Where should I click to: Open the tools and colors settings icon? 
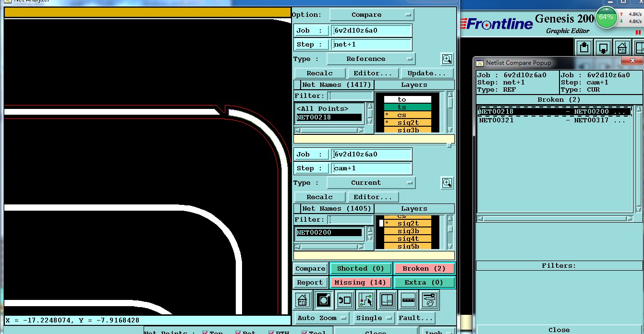[x=429, y=300]
